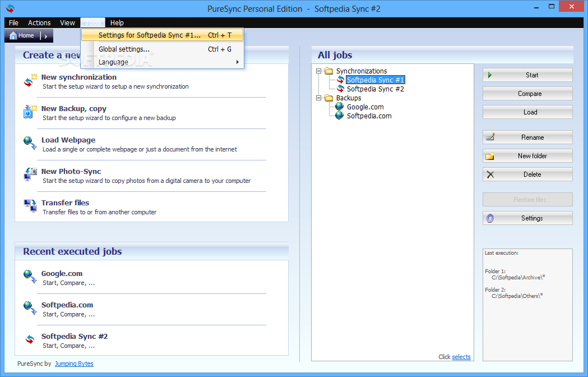Click the Softpedia Sync #1 sync icon in tree

point(340,80)
